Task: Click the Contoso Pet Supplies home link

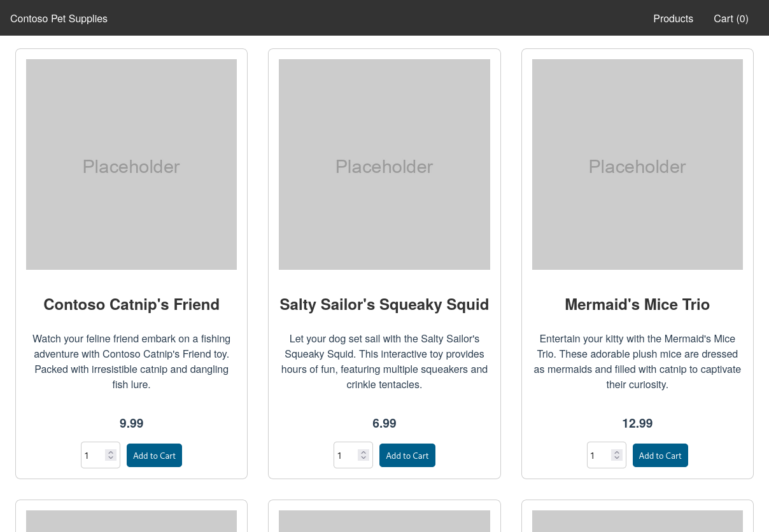Action: point(59,18)
